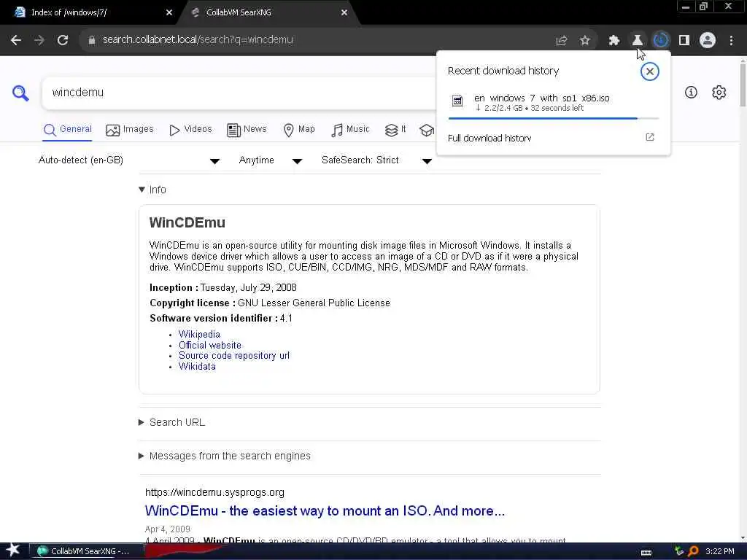The height and width of the screenshot is (560, 747).
Task: Open the Wikipedia link
Action: coord(199,334)
